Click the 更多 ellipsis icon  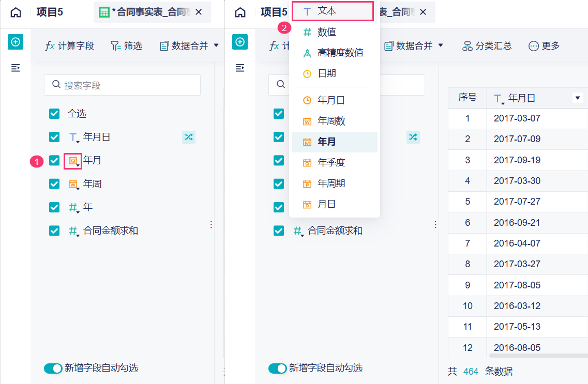(534, 46)
